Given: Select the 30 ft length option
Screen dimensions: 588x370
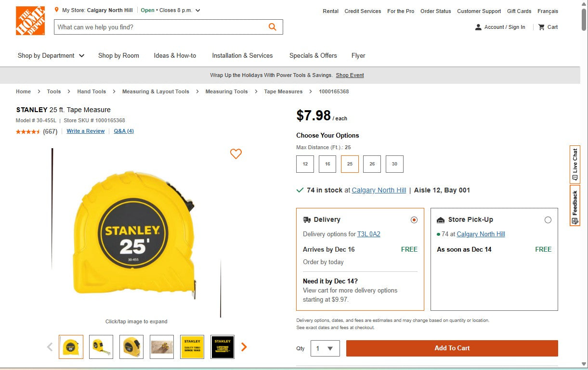Looking at the screenshot, I should click(x=394, y=164).
